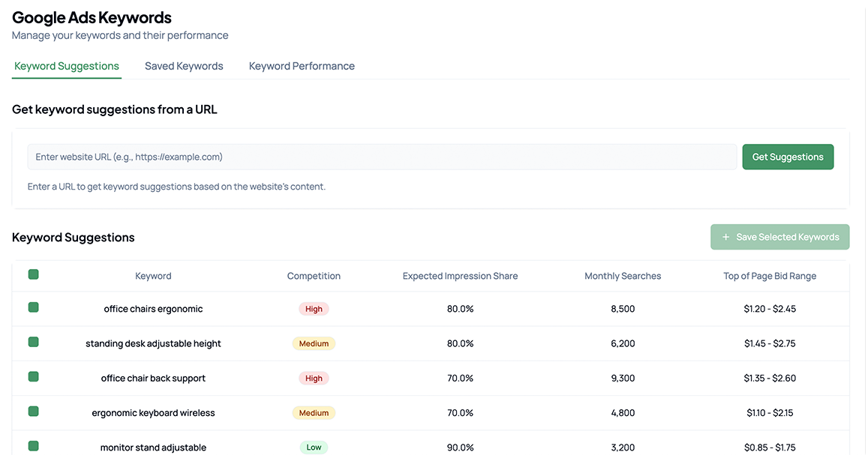This screenshot has height=461, width=868.
Task: Click the 80.0% value for standing desk row
Action: point(460,343)
